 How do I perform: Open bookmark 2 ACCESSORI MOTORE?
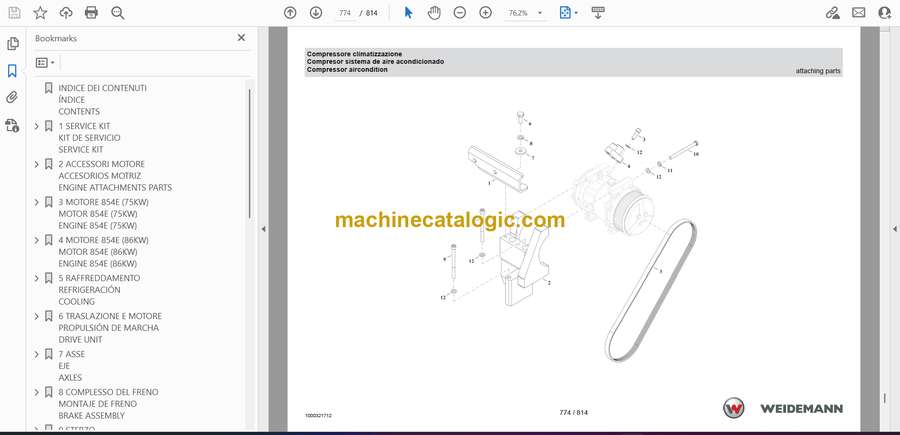[x=115, y=176]
